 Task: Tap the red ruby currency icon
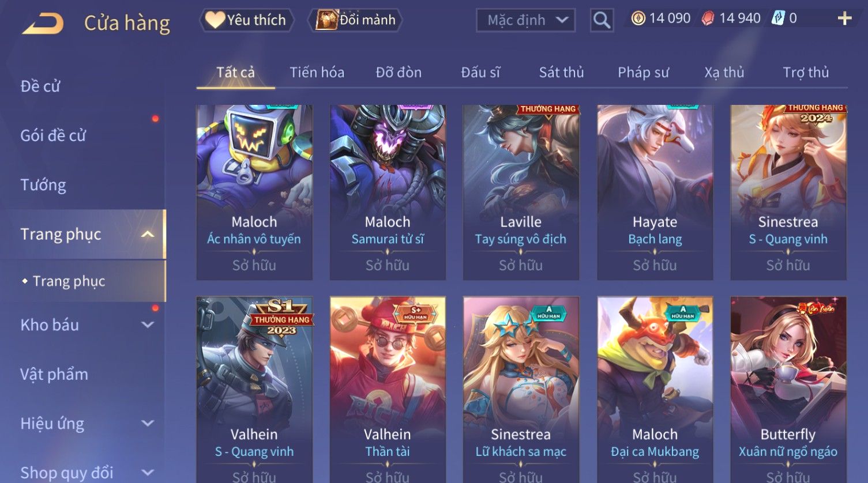tap(708, 18)
